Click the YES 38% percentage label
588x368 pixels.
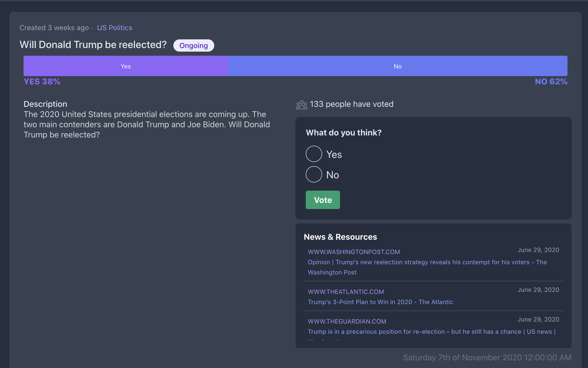42,82
